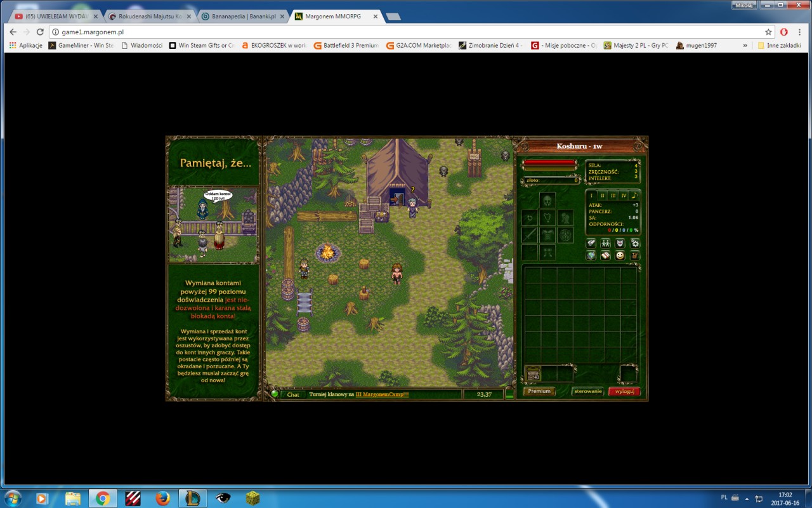The image size is (812, 508).
Task: Select the boots equipment slot
Action: [x=547, y=253]
